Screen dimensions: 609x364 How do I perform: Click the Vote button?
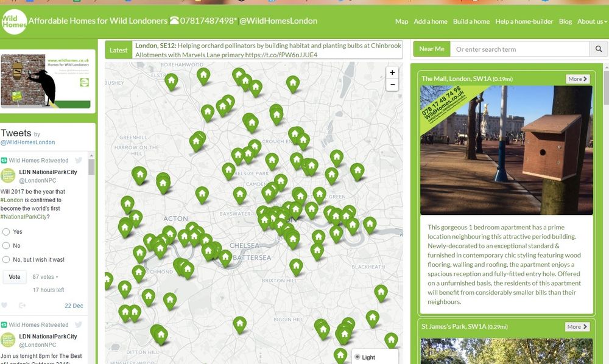(15, 277)
